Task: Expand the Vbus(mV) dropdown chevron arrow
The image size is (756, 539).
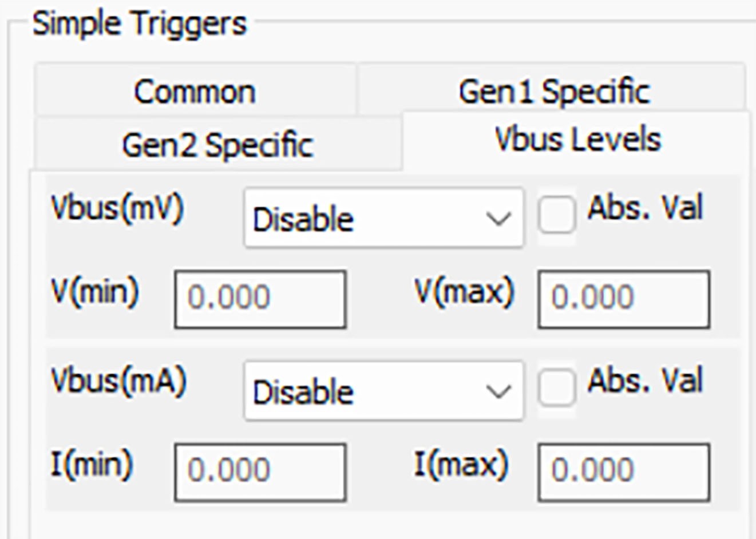Action: click(498, 219)
